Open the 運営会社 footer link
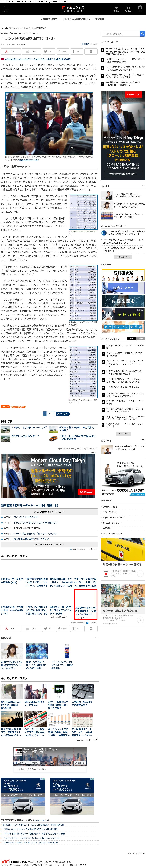146x868 pixels. (x=73, y=865)
